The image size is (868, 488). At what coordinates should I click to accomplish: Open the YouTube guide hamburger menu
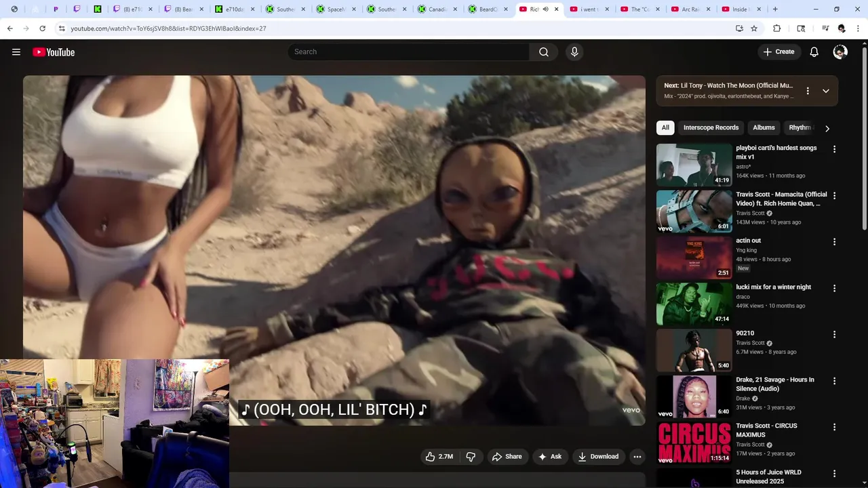[x=16, y=52]
